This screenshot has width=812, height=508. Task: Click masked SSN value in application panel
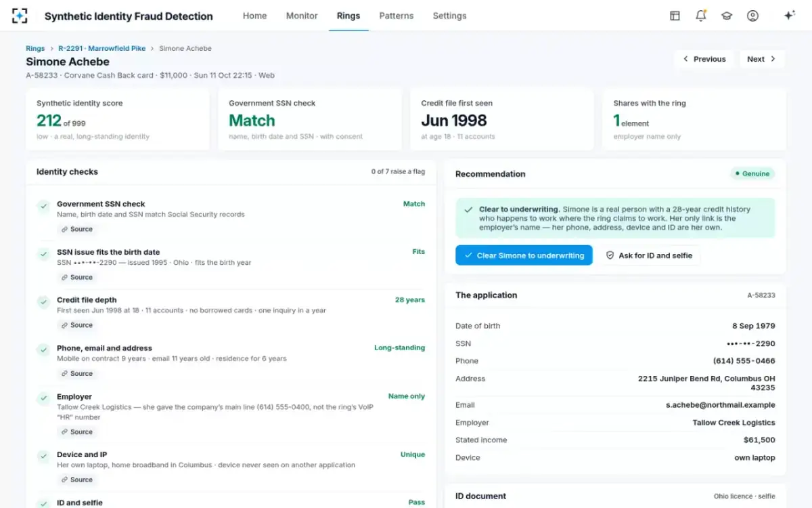pyautogui.click(x=751, y=343)
